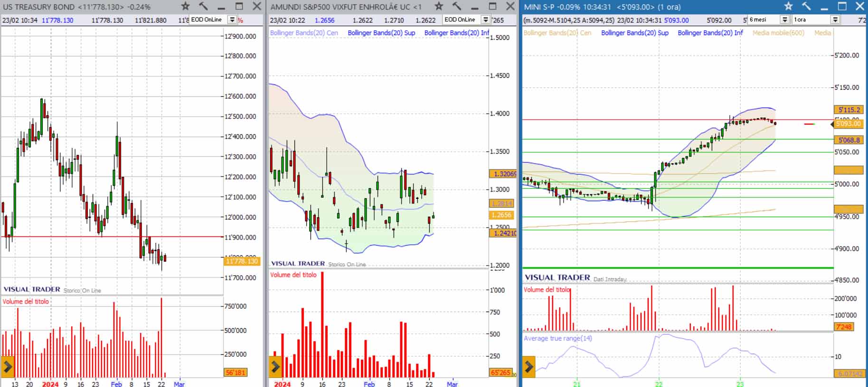Click the 65'265 volume tag in Amundi chart
The width and height of the screenshot is (868, 387).
[x=501, y=372]
